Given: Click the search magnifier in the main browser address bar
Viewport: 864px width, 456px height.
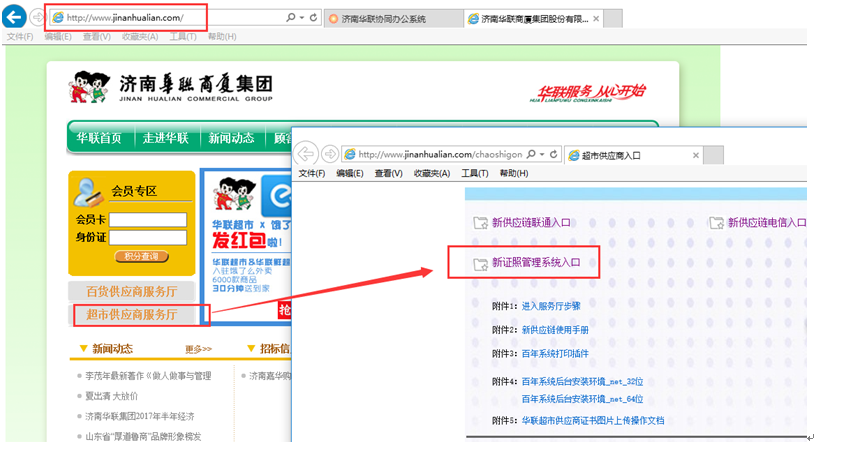Looking at the screenshot, I should click(290, 18).
